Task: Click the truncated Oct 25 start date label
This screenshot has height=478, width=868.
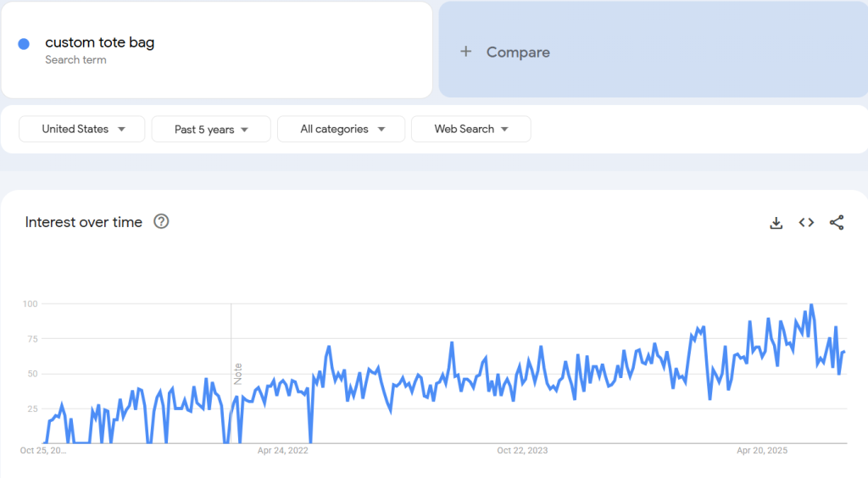Action: tap(43, 451)
